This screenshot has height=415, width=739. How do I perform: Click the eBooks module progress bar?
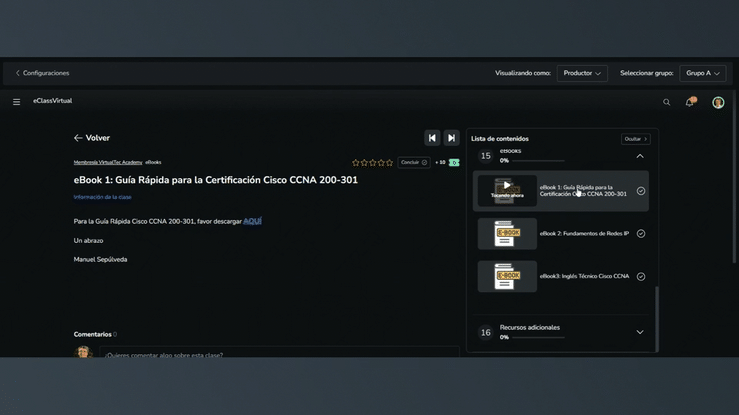[538, 161]
